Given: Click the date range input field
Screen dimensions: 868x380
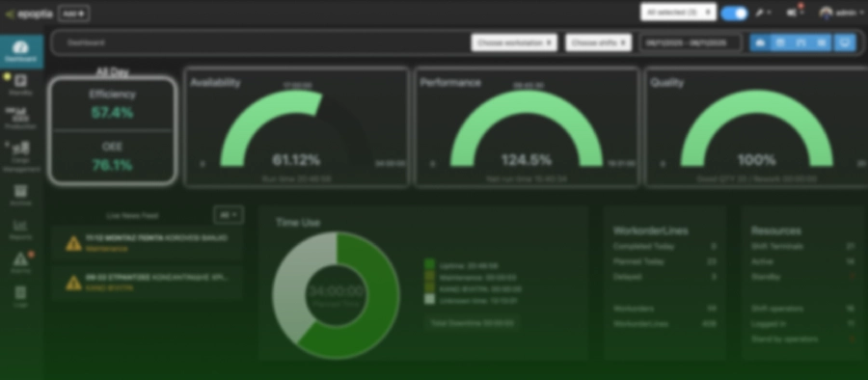Looking at the screenshot, I should (691, 42).
